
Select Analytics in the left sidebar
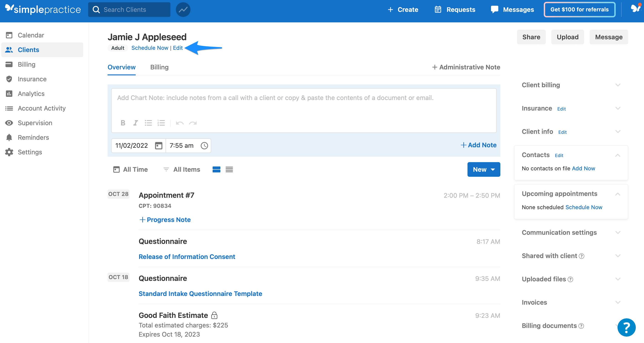pos(31,93)
